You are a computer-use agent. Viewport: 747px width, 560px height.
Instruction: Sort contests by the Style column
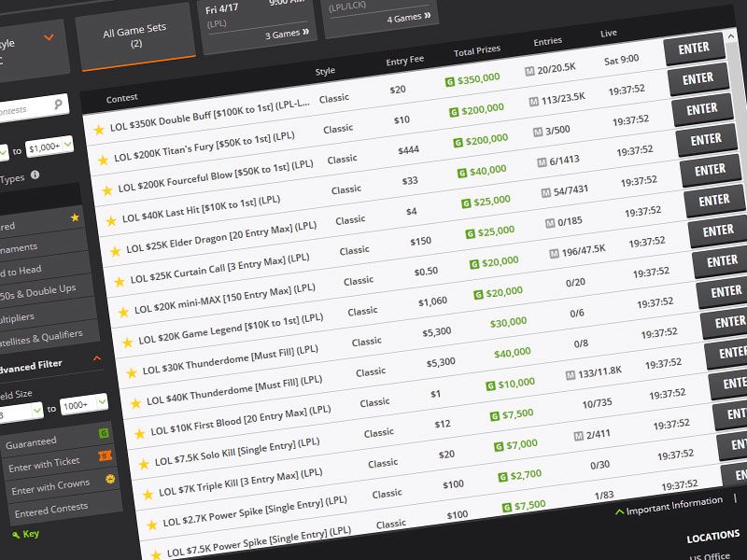coord(325,72)
